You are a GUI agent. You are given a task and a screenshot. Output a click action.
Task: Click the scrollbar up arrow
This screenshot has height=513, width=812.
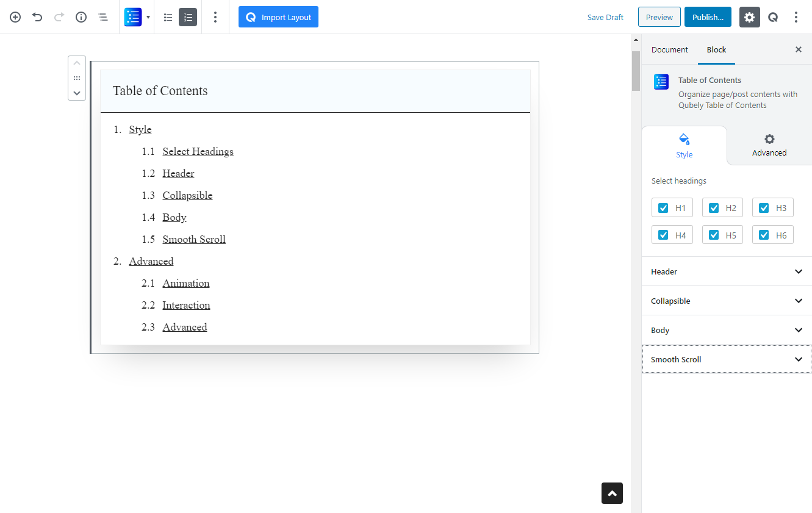(636, 40)
